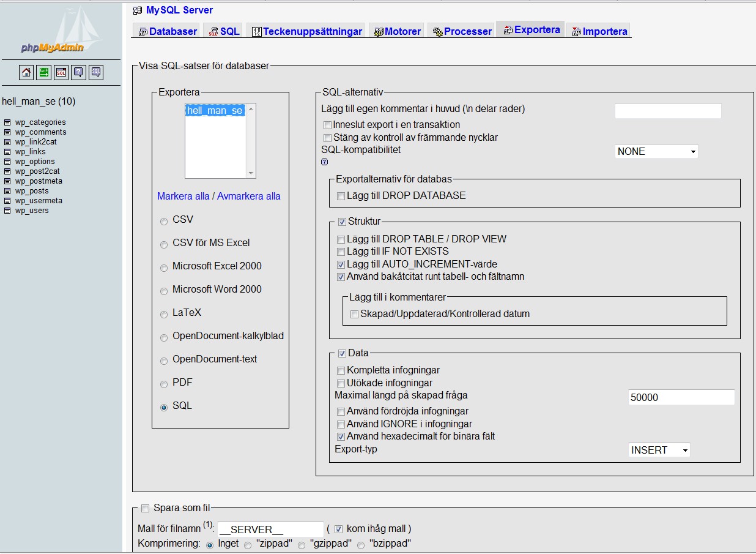Click browse icon beside wp_options

(x=7, y=162)
